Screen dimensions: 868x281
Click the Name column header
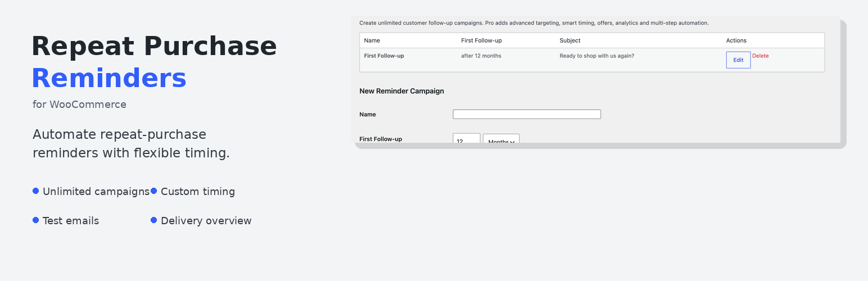pos(372,40)
